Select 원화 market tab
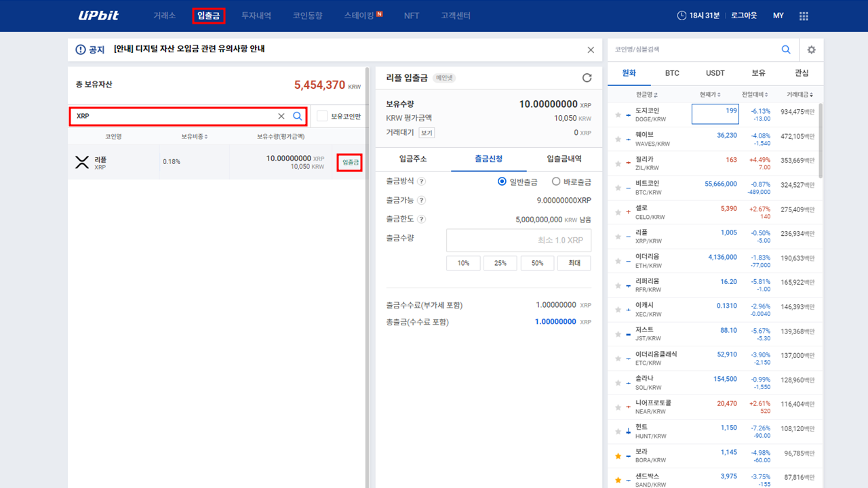The image size is (868, 488). pos(629,73)
